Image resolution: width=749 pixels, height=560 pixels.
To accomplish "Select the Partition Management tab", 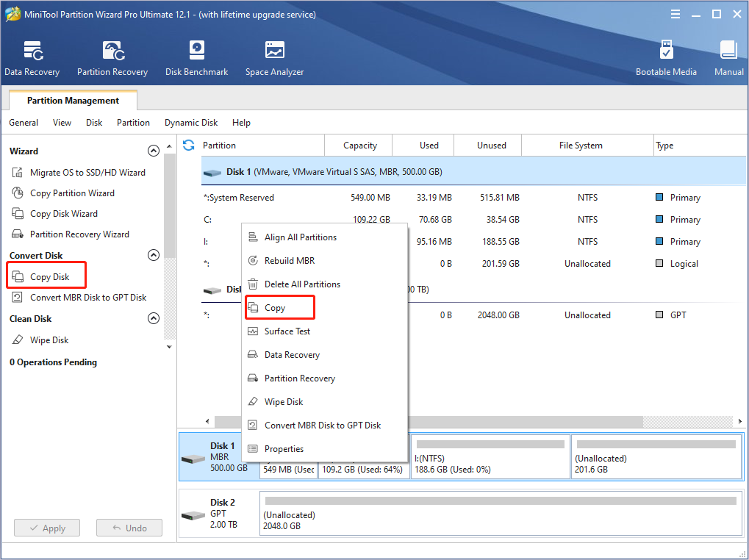I will pos(73,101).
